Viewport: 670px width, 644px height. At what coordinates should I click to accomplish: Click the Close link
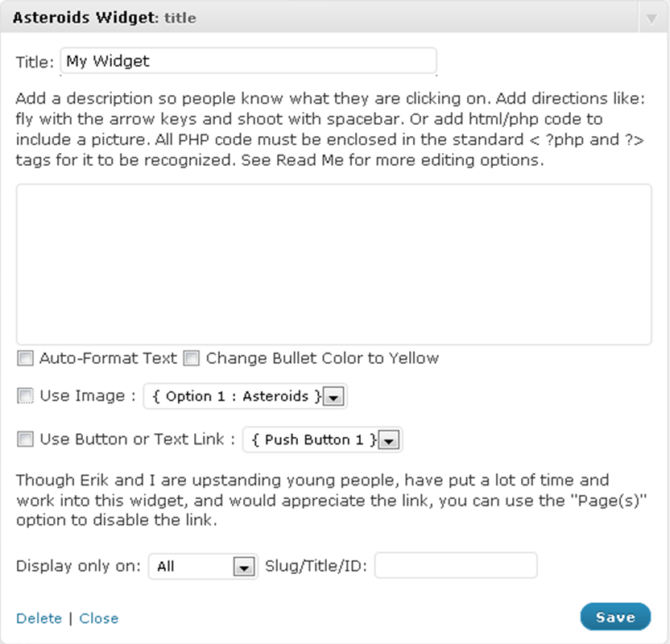point(99,618)
